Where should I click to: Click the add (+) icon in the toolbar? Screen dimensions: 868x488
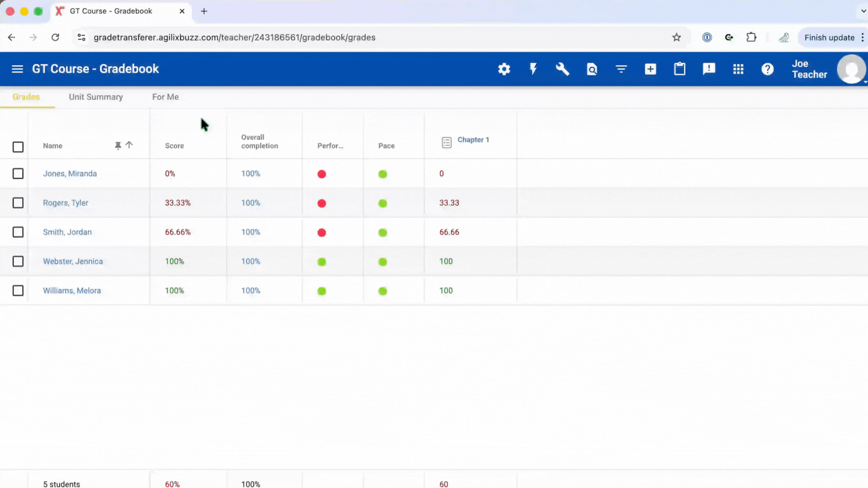click(x=650, y=69)
